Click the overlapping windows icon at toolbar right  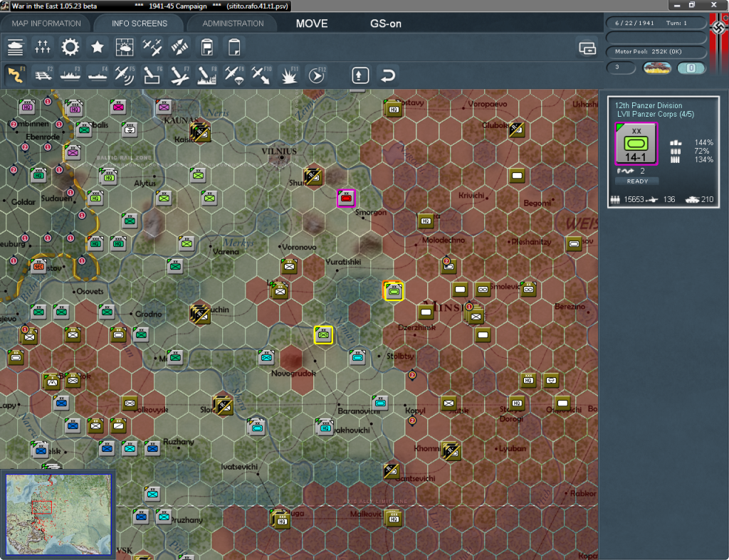(x=587, y=48)
